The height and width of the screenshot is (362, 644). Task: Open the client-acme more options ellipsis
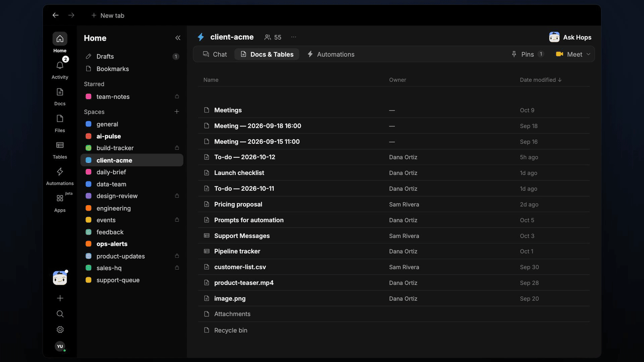293,37
